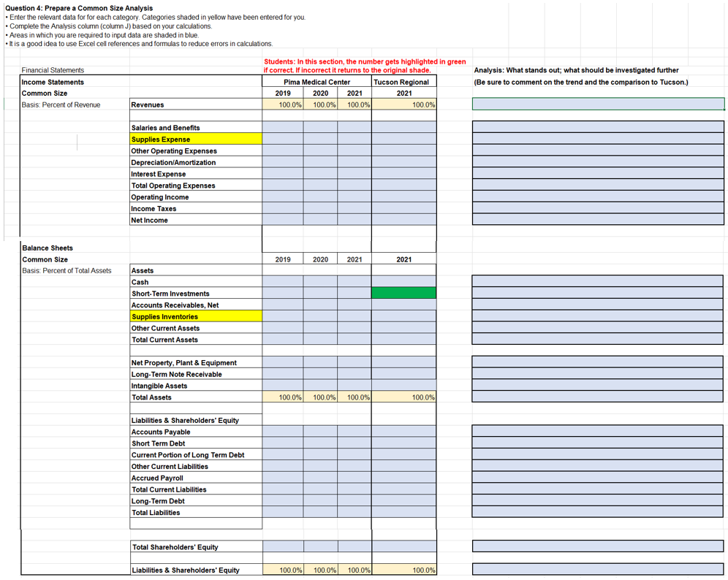Select Revenues 2019 100.0% cell
Image resolution: width=728 pixels, height=580 pixels.
tap(283, 104)
